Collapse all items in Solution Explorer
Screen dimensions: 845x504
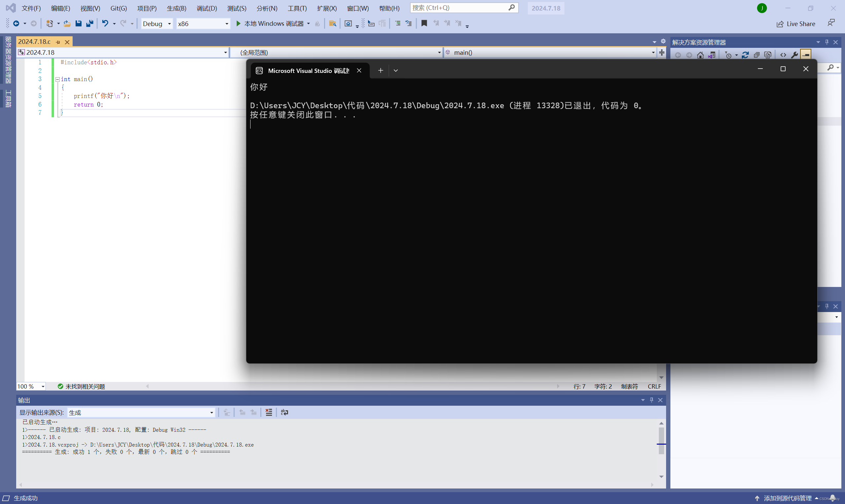757,55
